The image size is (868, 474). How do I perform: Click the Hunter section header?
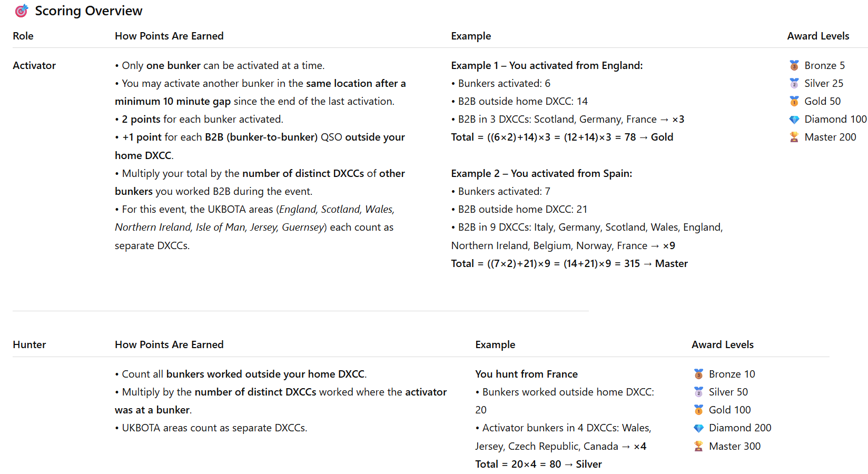click(29, 344)
